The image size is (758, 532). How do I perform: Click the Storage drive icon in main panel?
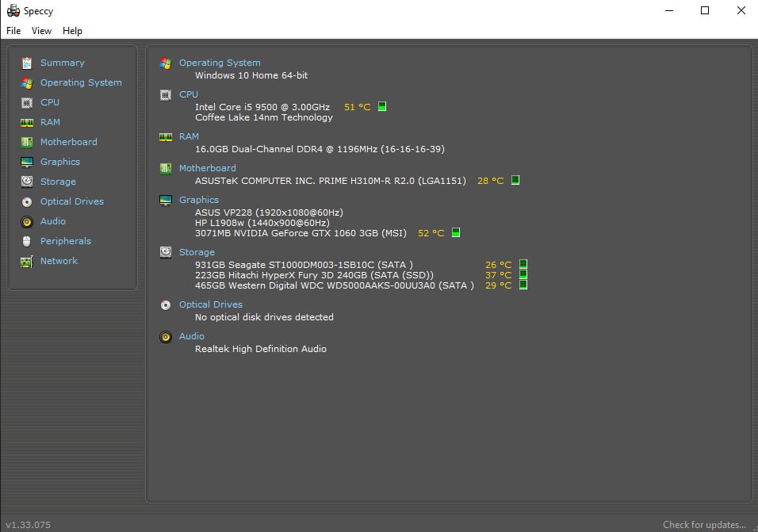[x=166, y=252]
